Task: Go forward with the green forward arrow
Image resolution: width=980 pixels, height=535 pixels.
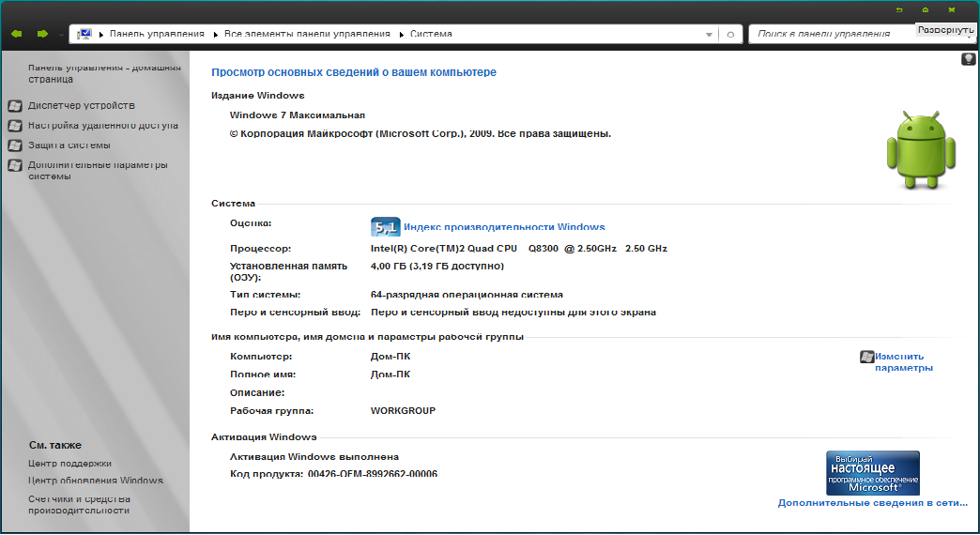Action: pos(42,34)
